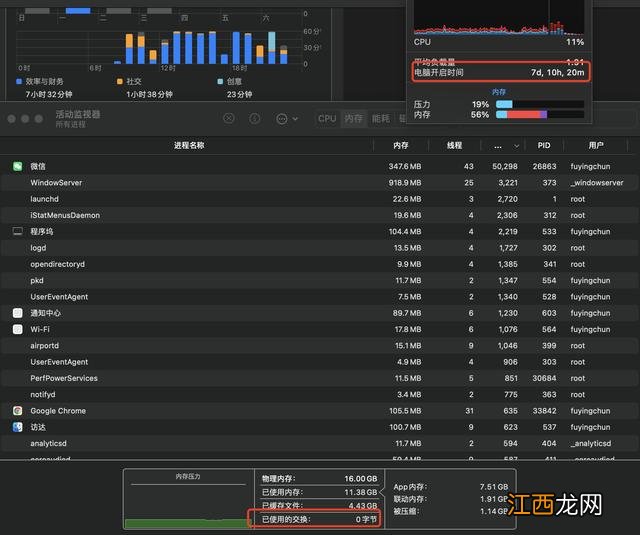This screenshot has height=535, width=640.
Task: Select the iStatMenusDaemon process row
Action: pos(318,215)
